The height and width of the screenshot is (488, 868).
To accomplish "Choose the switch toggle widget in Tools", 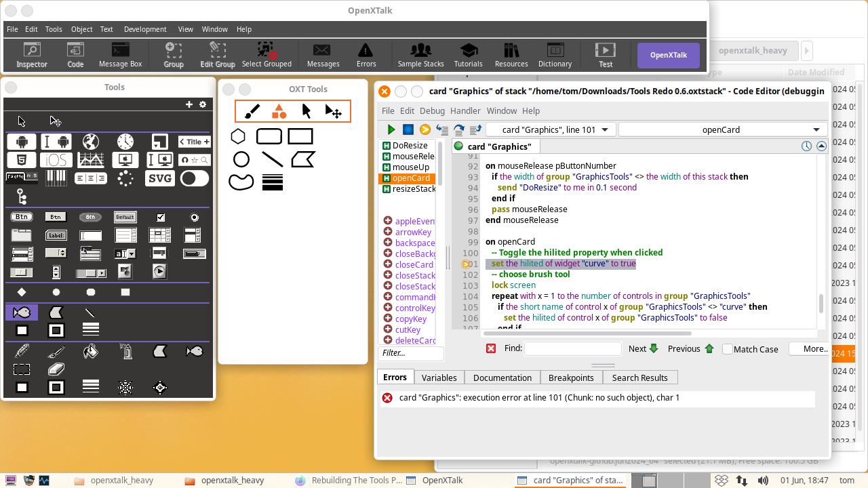I will pyautogui.click(x=195, y=178).
